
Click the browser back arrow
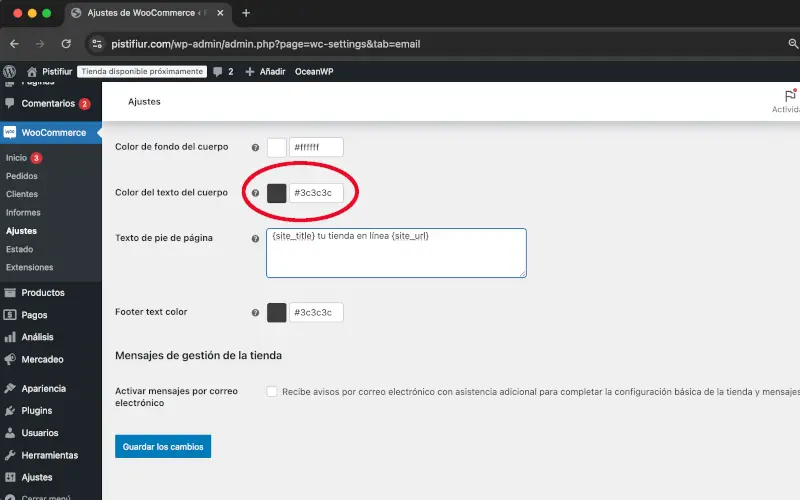click(14, 44)
